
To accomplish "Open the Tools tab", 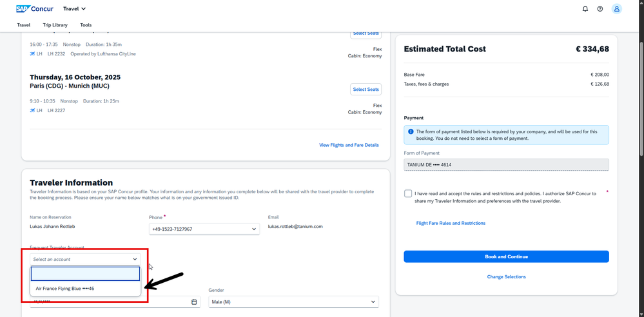I will point(86,25).
